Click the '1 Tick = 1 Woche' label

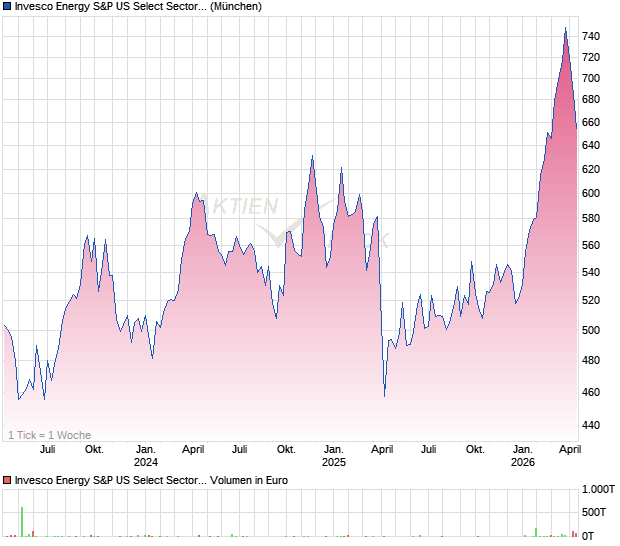point(49,435)
